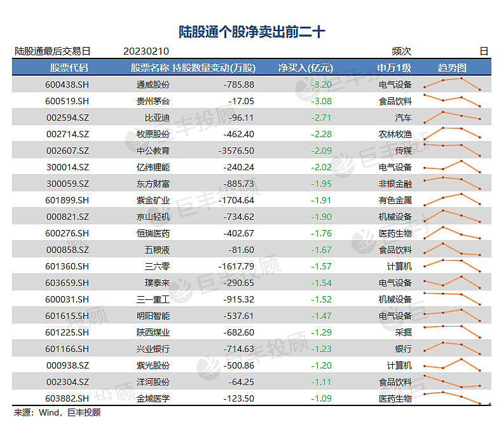Click the 采掘 industry cell
Viewport: 504px width, 434px height.
(x=404, y=332)
